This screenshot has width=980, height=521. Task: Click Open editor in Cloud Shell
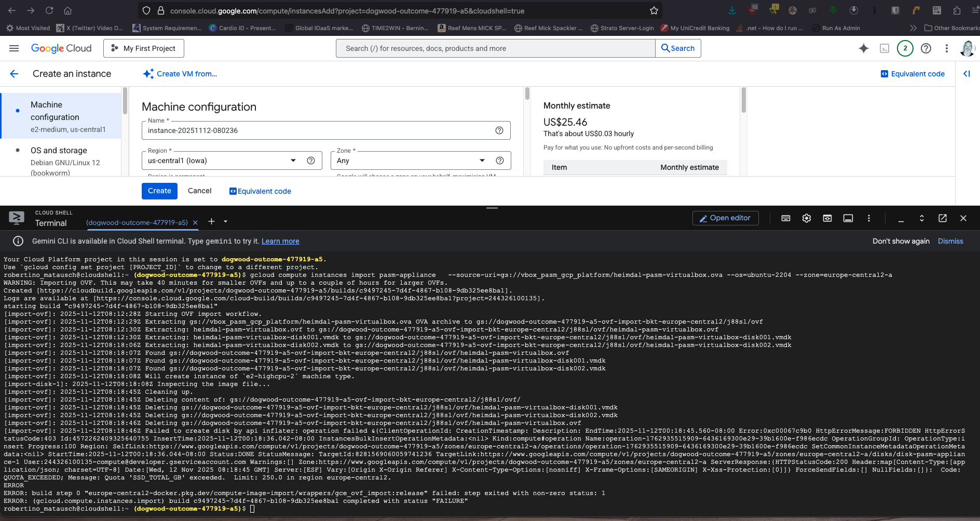(725, 218)
